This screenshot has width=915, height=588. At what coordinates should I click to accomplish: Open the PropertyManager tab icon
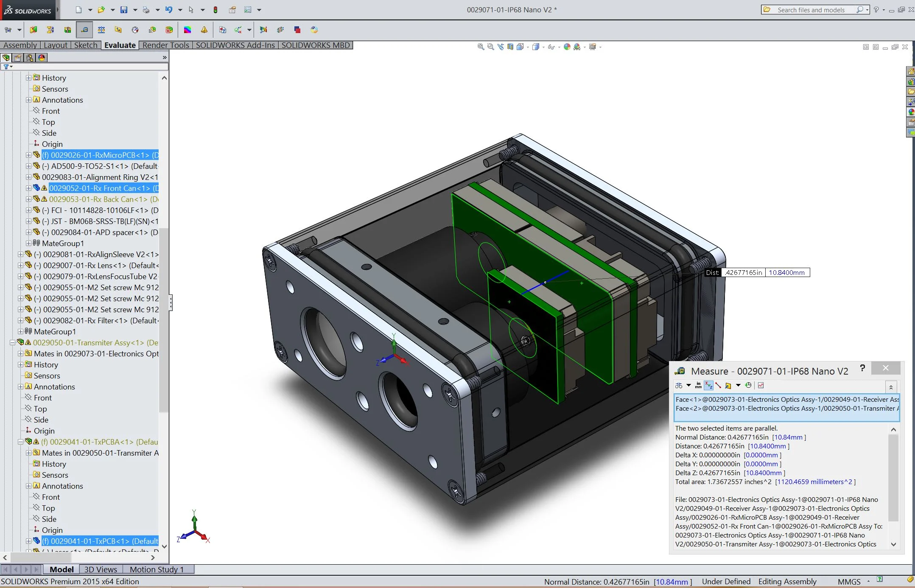tap(18, 58)
